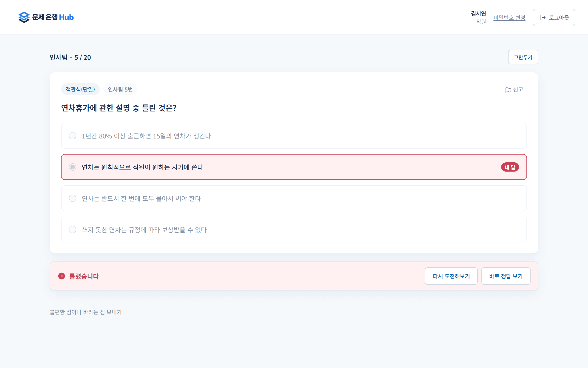Click the red X icon beside 틀렸습니다

pos(62,276)
